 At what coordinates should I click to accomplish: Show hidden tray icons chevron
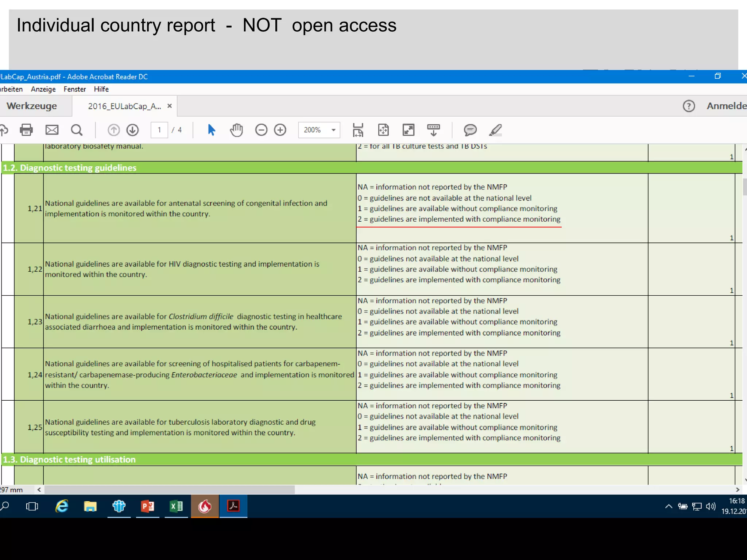(x=669, y=506)
